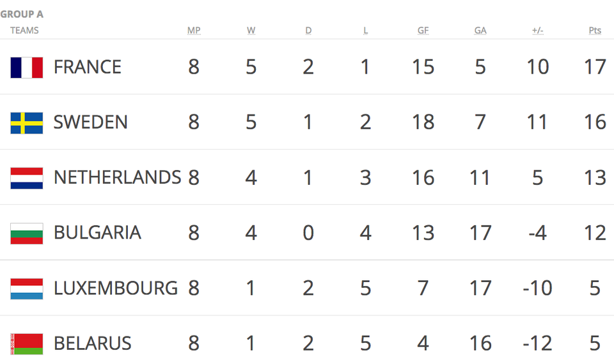This screenshot has height=364, width=614.
Task: Open the SWEDEN team link
Action: pos(90,122)
